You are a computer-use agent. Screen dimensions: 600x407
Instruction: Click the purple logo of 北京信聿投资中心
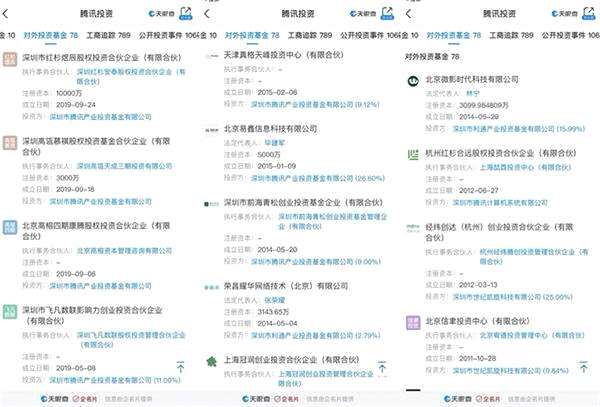pyautogui.click(x=413, y=322)
